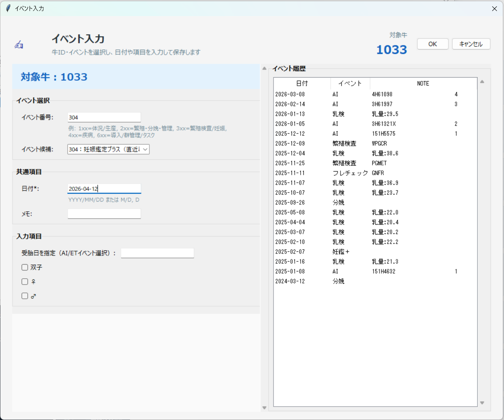504x420 pixels.
Task: Select the 2025-12-09 繁殖検査 WPGCR row
Action: pyautogui.click(x=375, y=144)
